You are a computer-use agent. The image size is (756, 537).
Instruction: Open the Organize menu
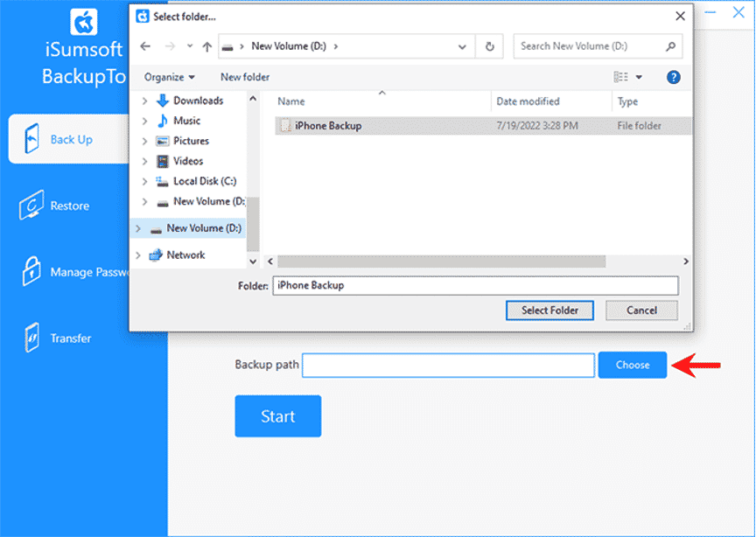pyautogui.click(x=169, y=77)
